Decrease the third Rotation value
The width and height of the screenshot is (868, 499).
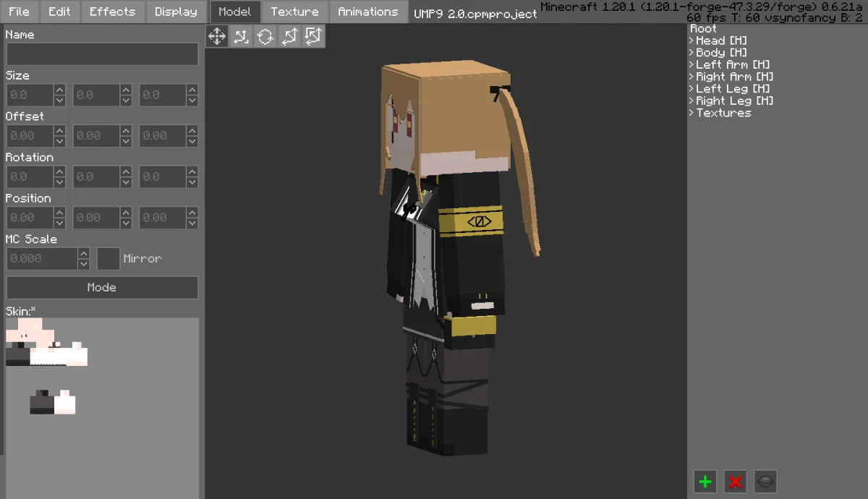click(192, 182)
